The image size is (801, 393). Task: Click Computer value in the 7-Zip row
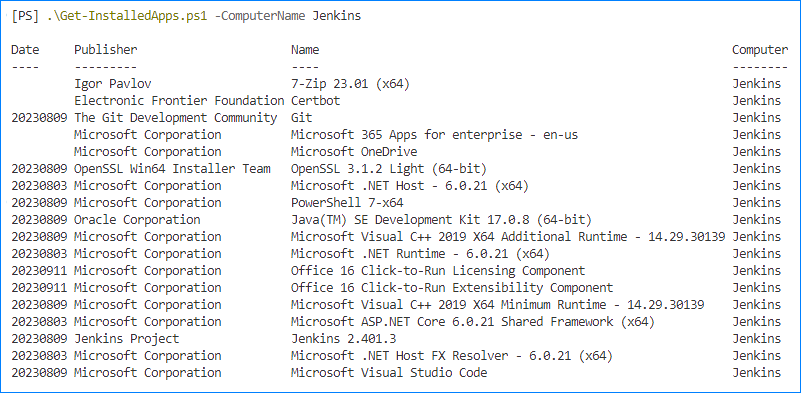[757, 83]
